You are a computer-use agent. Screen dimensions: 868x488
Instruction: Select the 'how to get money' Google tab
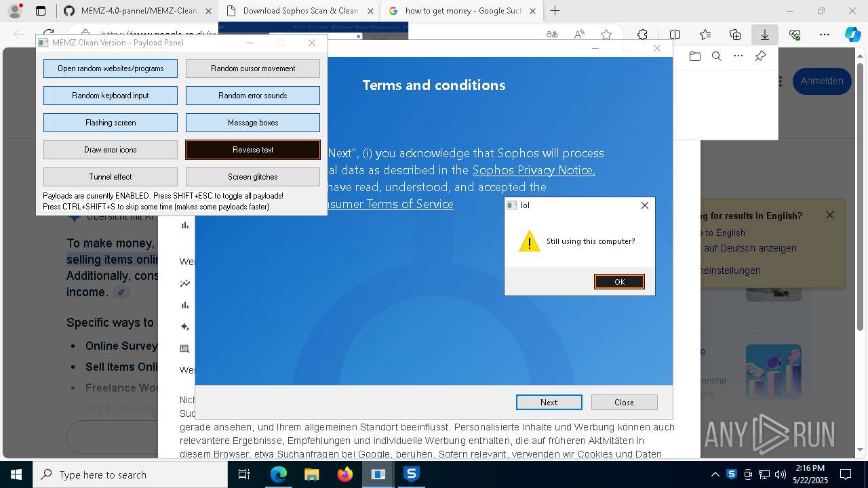(x=464, y=11)
